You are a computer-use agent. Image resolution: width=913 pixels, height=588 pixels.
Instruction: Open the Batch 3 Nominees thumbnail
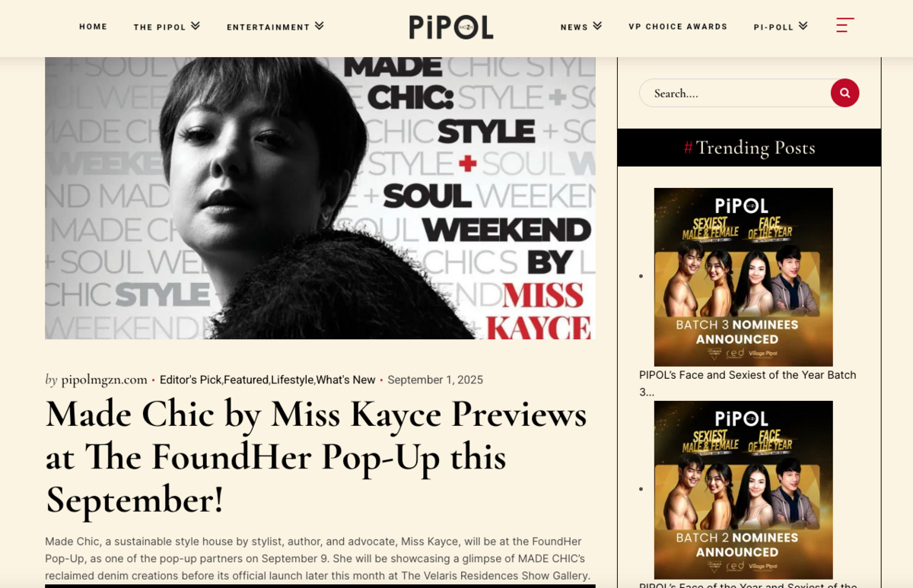(x=743, y=277)
